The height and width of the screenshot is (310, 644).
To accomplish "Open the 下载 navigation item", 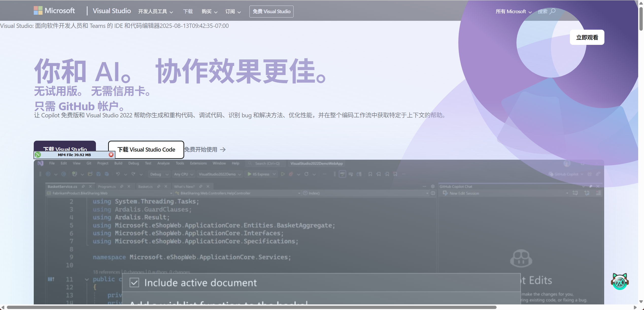I will (188, 12).
